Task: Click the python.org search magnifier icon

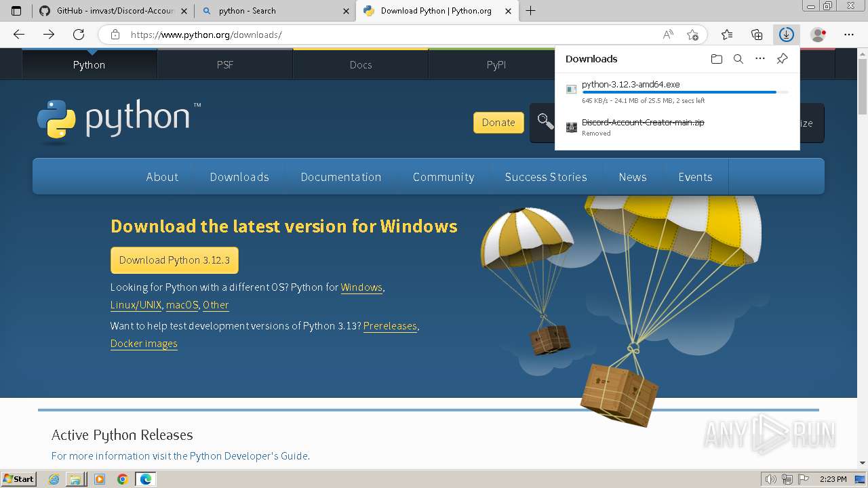Action: (x=545, y=121)
